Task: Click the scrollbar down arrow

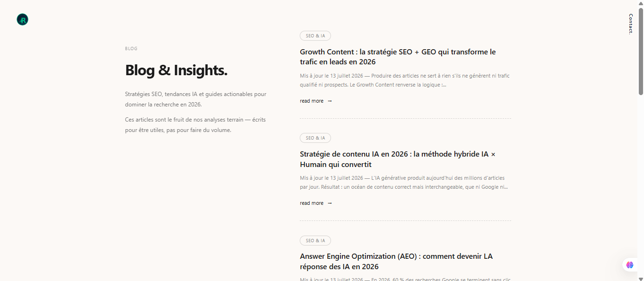Action: tap(641, 278)
